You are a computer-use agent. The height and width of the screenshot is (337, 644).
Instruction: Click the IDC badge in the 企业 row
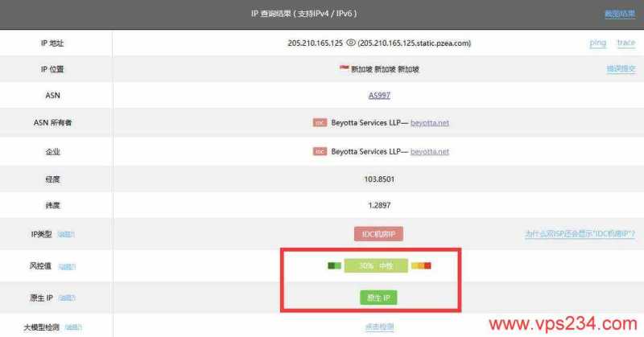click(x=320, y=151)
